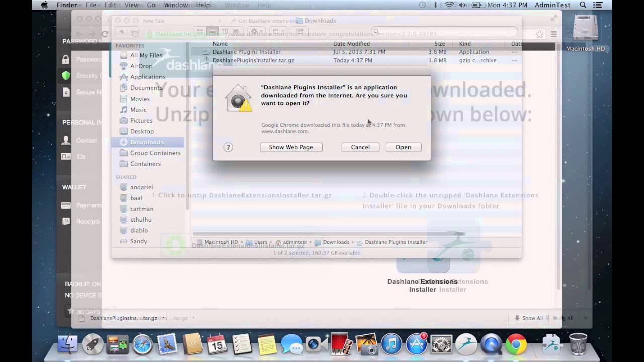The height and width of the screenshot is (362, 644).
Task: Open the Edit menu
Action: 110,5
